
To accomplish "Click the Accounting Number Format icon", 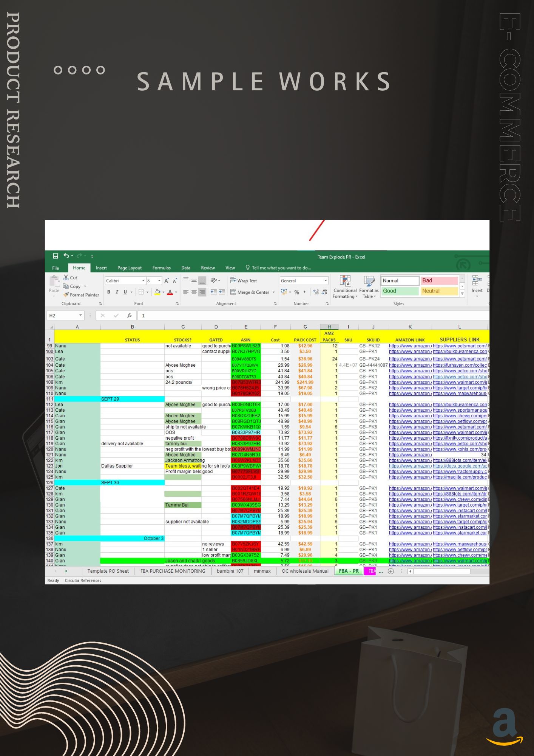I will [x=284, y=292].
